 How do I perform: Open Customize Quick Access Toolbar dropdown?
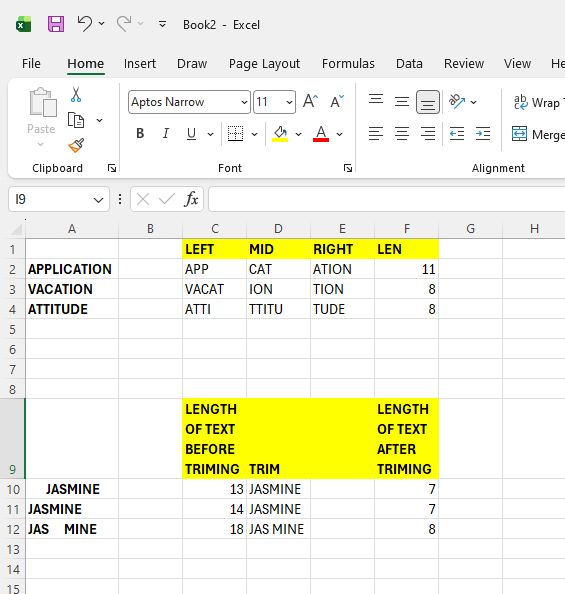tap(162, 24)
